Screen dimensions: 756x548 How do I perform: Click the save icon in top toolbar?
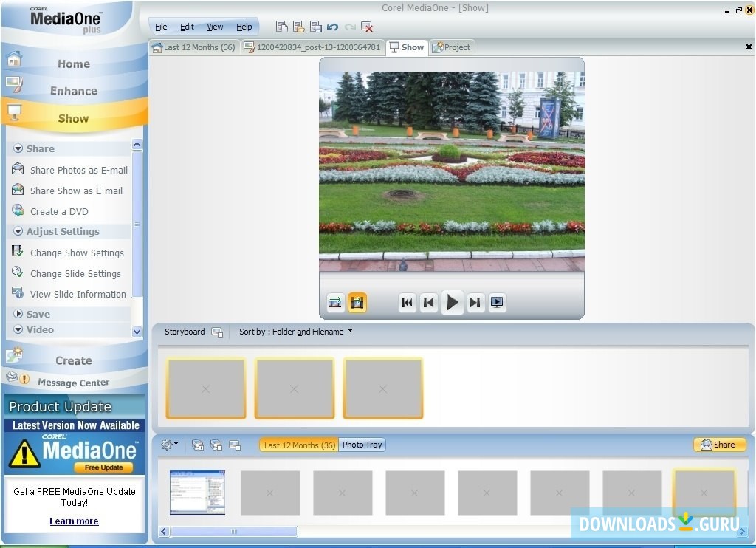316,27
